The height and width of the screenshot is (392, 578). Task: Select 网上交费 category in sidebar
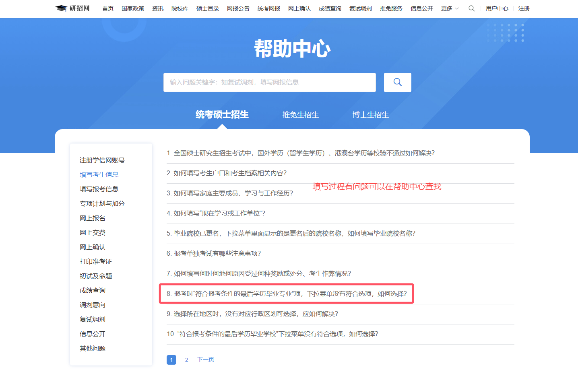[93, 232]
